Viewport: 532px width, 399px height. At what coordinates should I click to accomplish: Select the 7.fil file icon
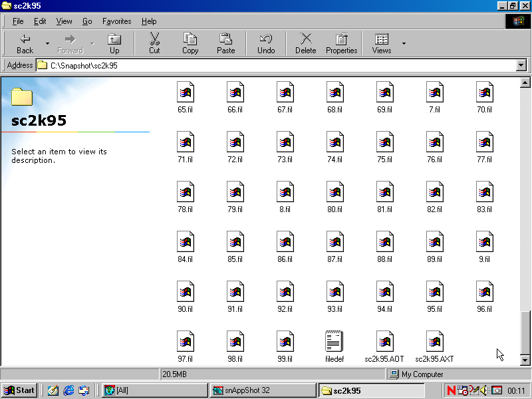[x=435, y=92]
